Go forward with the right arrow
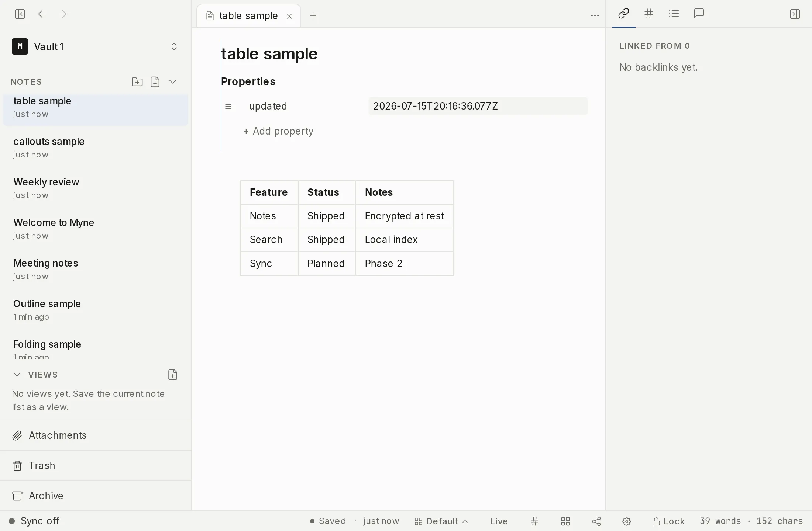 (x=63, y=14)
